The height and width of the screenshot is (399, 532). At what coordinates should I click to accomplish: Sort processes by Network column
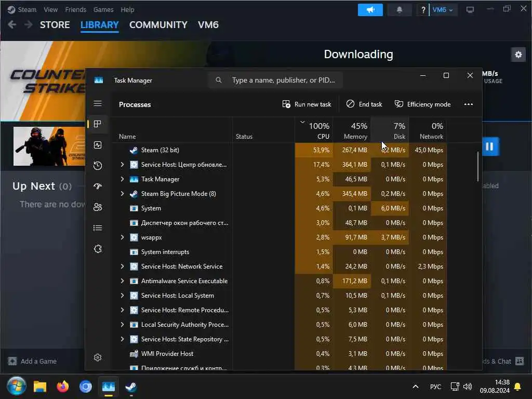click(x=428, y=130)
